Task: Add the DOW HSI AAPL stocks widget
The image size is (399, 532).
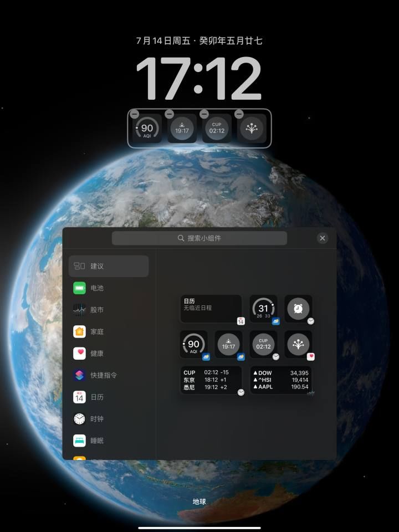Action: (281, 380)
